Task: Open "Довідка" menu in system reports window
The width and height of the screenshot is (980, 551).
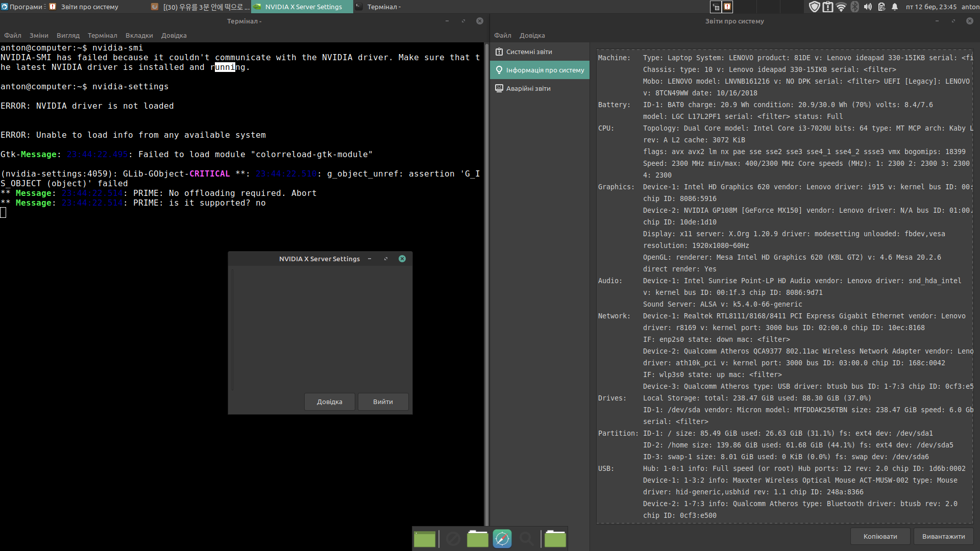Action: (532, 35)
